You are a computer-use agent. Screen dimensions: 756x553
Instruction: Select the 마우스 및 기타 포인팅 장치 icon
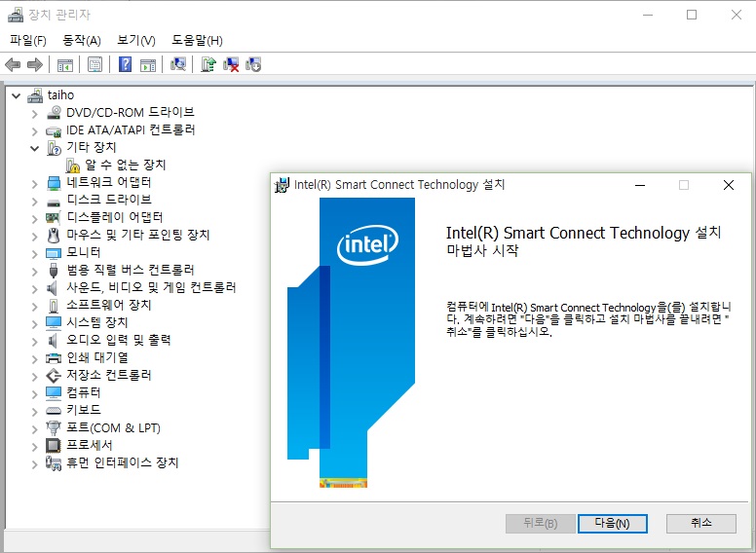[54, 236]
